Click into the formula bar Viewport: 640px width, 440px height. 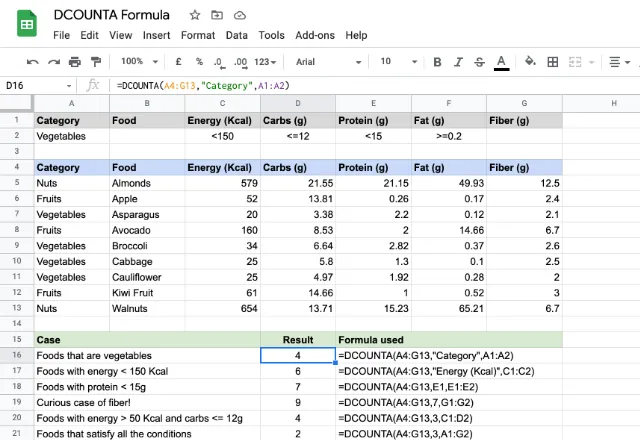(x=376, y=86)
